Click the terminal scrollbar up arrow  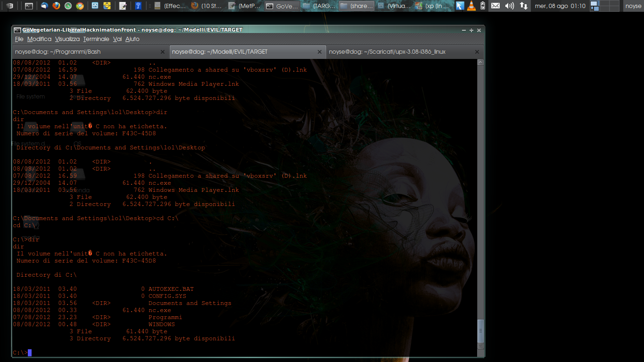pyautogui.click(x=480, y=62)
